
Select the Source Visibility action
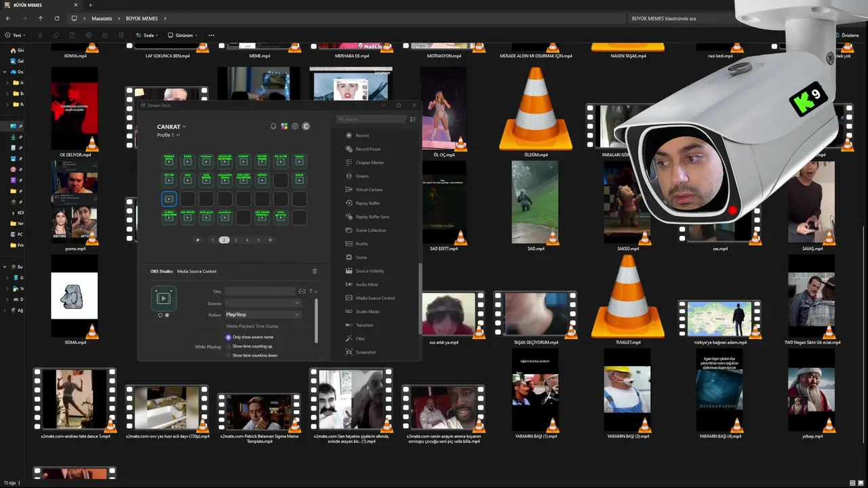(365, 271)
